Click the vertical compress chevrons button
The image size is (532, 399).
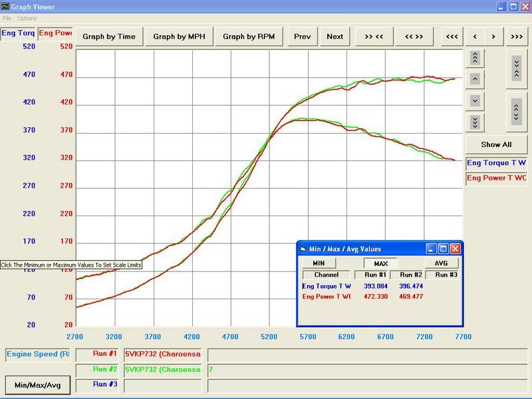click(x=517, y=68)
